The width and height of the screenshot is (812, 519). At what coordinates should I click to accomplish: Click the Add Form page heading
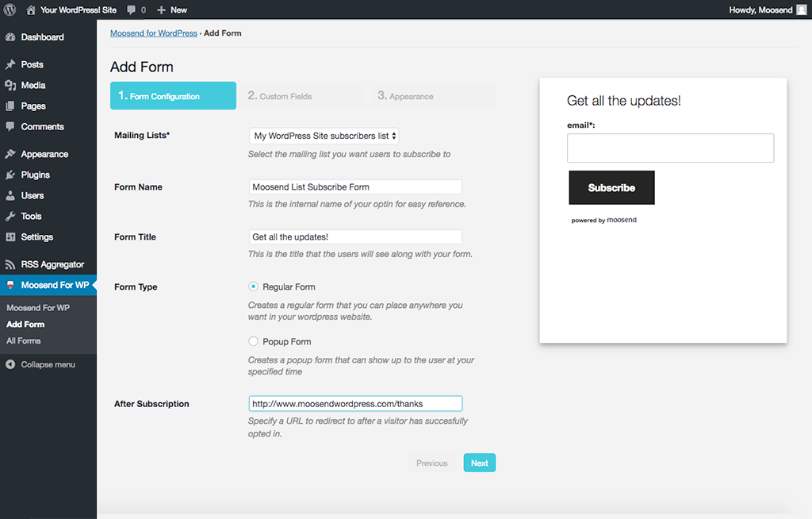141,67
